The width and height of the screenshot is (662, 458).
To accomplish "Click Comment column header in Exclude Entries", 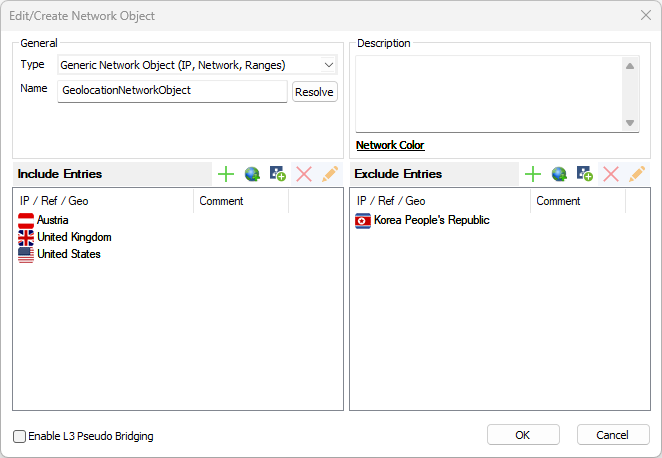I will (x=578, y=201).
